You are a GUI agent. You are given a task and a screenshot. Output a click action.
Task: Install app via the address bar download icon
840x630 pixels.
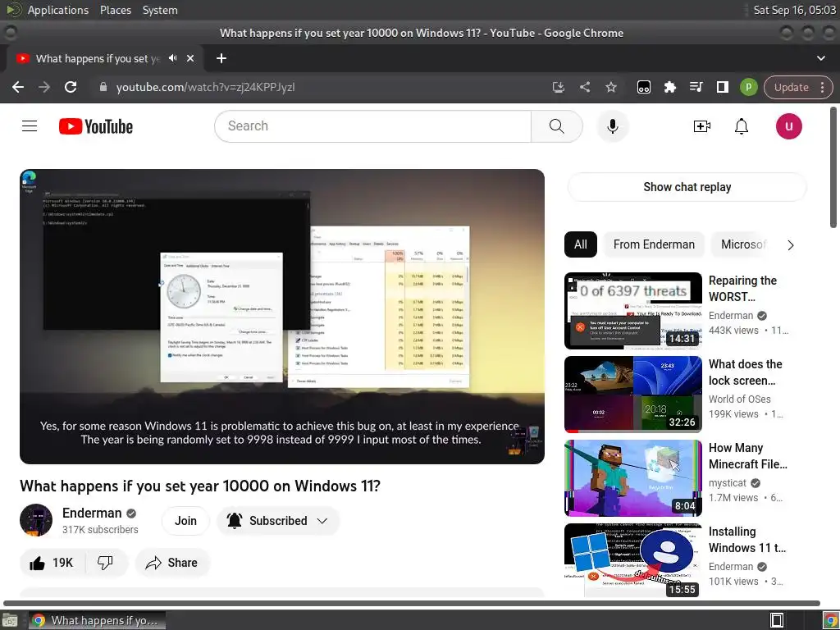[558, 87]
